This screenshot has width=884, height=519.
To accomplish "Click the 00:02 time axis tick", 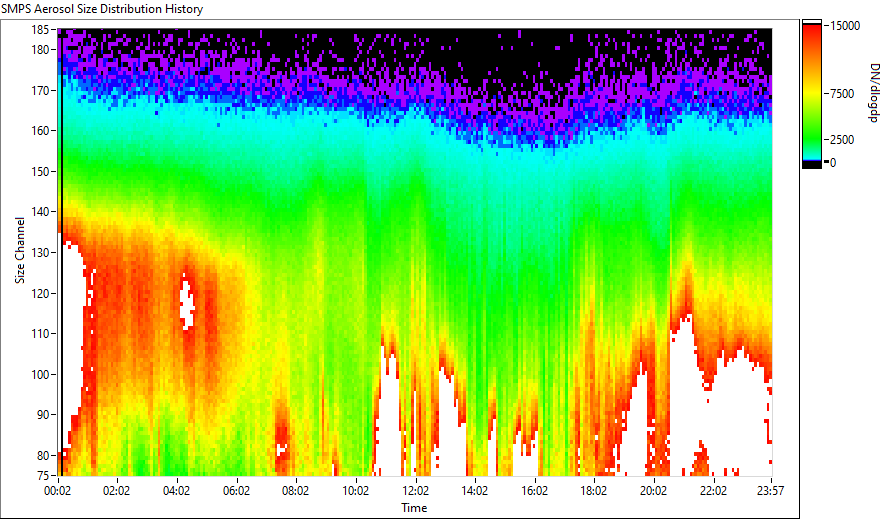I will 58,491.
